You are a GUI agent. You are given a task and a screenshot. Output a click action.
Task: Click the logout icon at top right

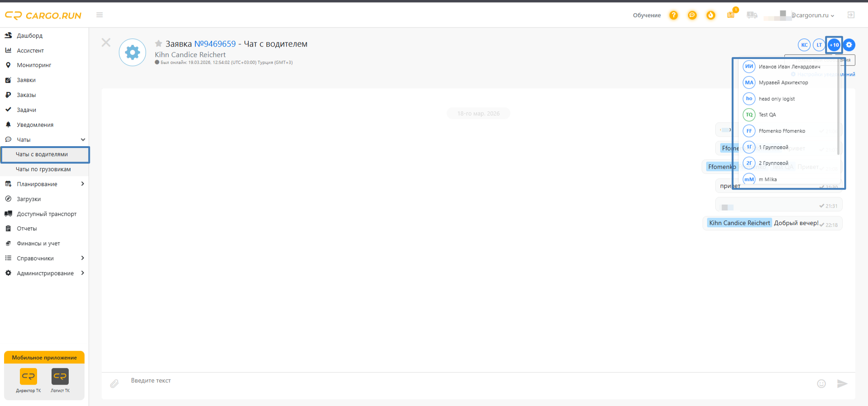pyautogui.click(x=851, y=15)
